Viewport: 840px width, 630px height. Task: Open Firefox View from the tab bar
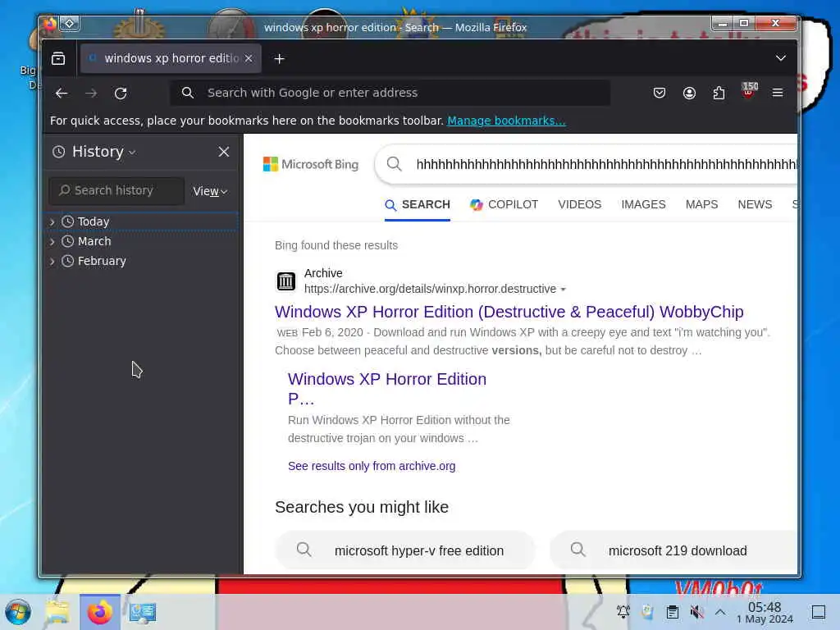point(58,58)
